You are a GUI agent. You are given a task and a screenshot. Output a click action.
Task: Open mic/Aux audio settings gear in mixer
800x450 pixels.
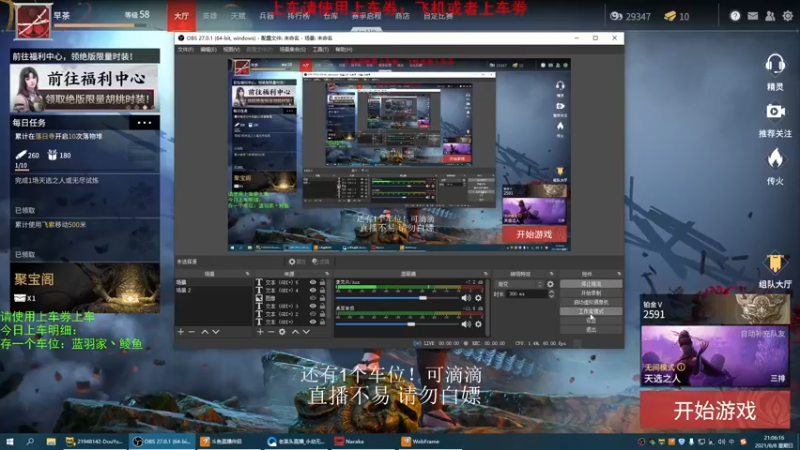478,297
